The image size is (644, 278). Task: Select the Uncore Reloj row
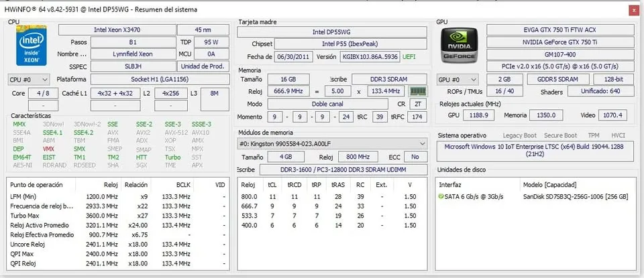click(x=118, y=245)
